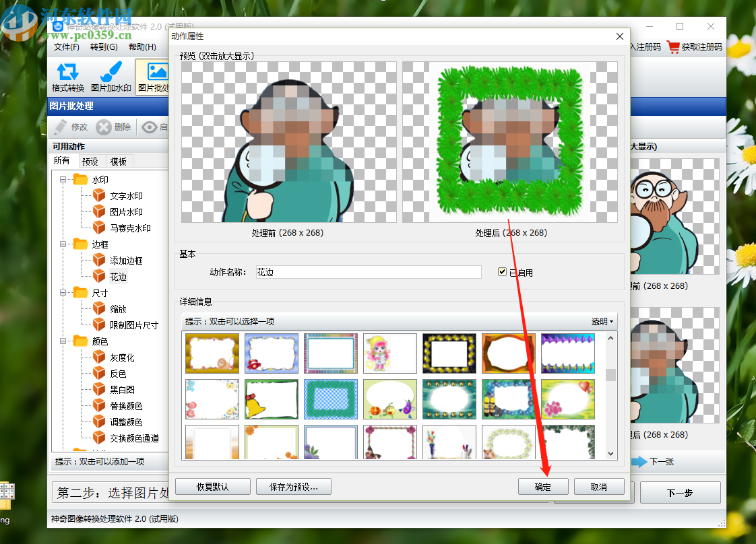This screenshot has width=756, height=544.
Task: Open the 帮助(H) menu
Action: coord(142,46)
